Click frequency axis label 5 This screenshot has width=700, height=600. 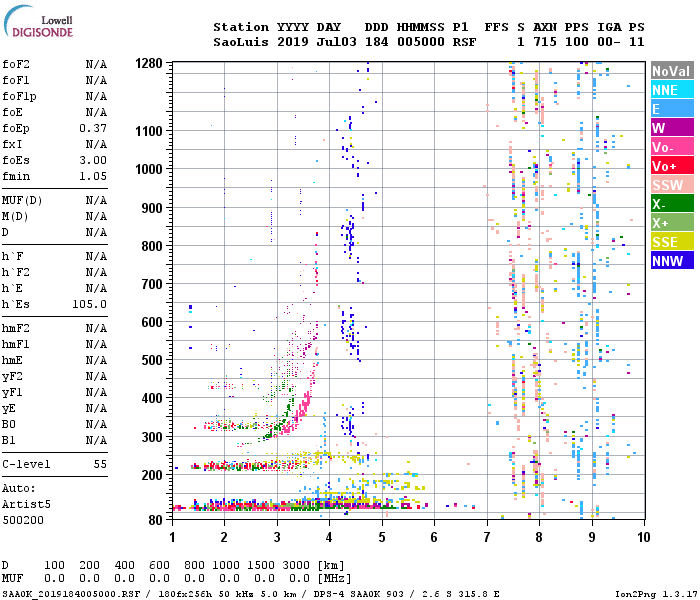click(382, 537)
